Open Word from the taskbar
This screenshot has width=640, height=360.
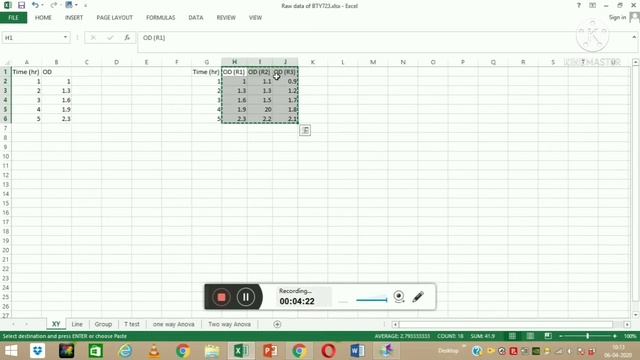[x=357, y=351]
